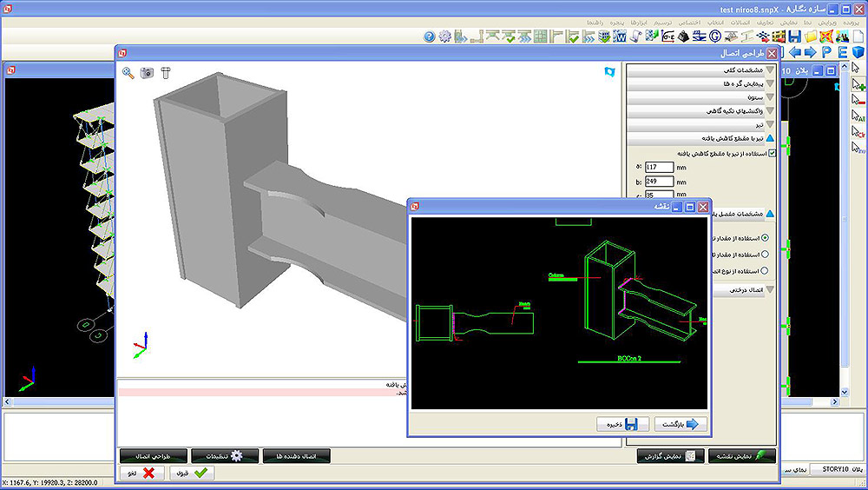Click the 'c' input field with 35
The width and height of the screenshot is (868, 490).
pos(660,195)
